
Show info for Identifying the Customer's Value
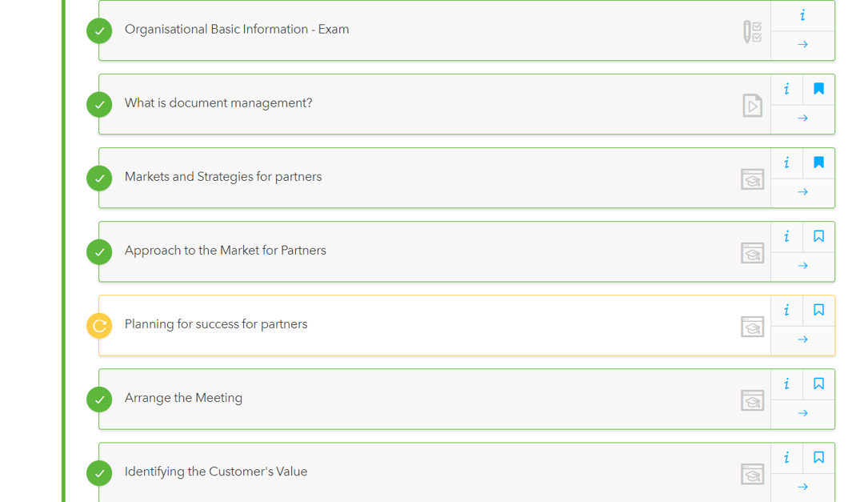coord(786,457)
